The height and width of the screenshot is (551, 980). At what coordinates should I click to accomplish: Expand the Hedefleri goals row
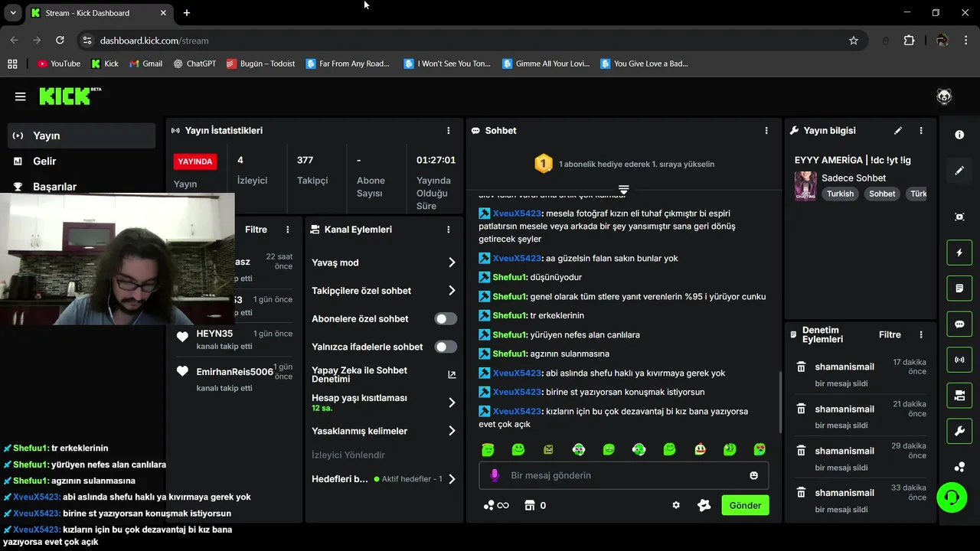[x=384, y=479]
